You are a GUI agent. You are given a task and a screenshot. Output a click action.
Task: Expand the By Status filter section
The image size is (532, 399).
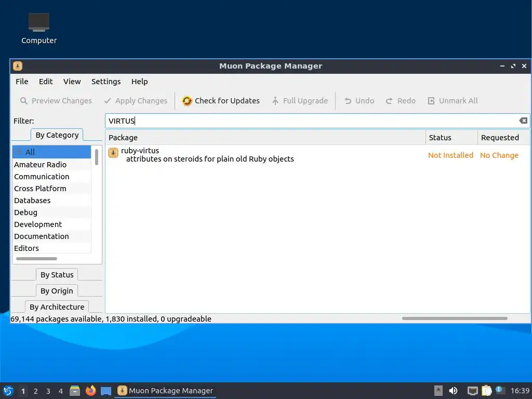[57, 275]
